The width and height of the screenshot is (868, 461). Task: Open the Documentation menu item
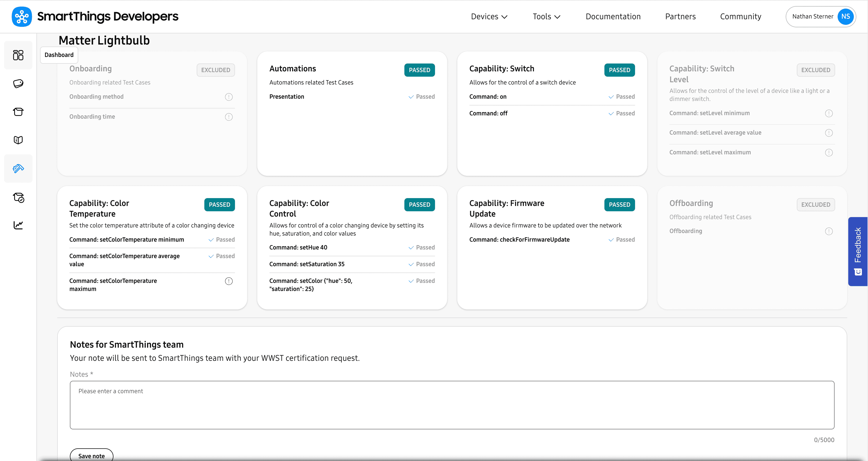coord(613,16)
